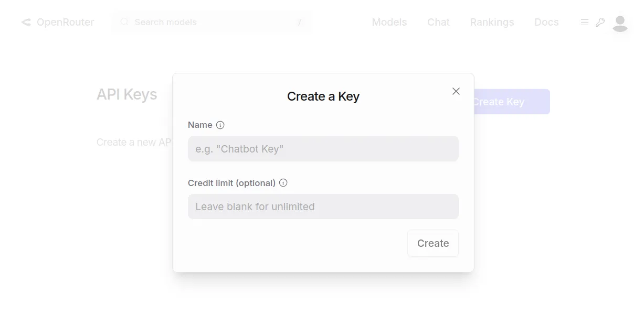The image size is (644, 316).
Task: Open the Models nav item
Action: 389,23
